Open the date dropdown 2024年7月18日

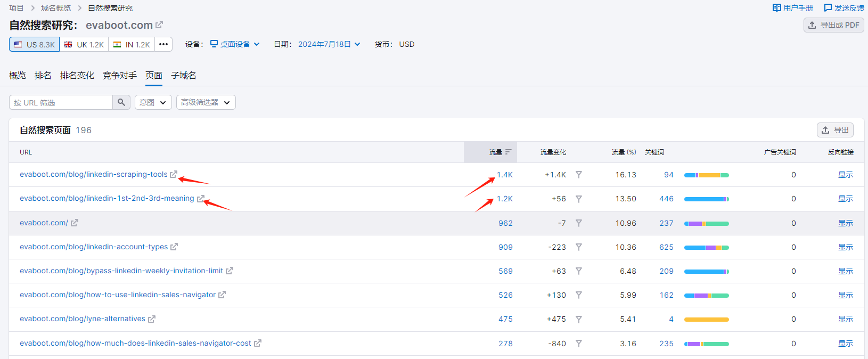point(329,44)
